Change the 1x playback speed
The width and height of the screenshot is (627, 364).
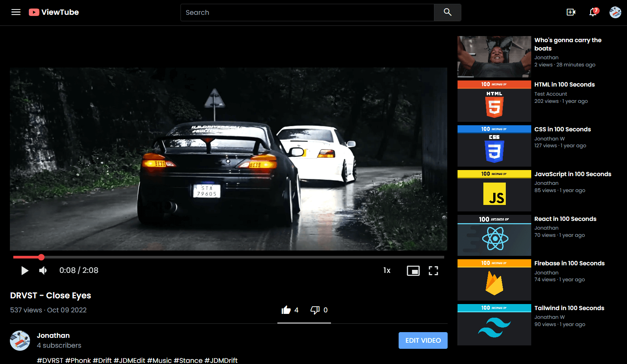[x=387, y=270]
